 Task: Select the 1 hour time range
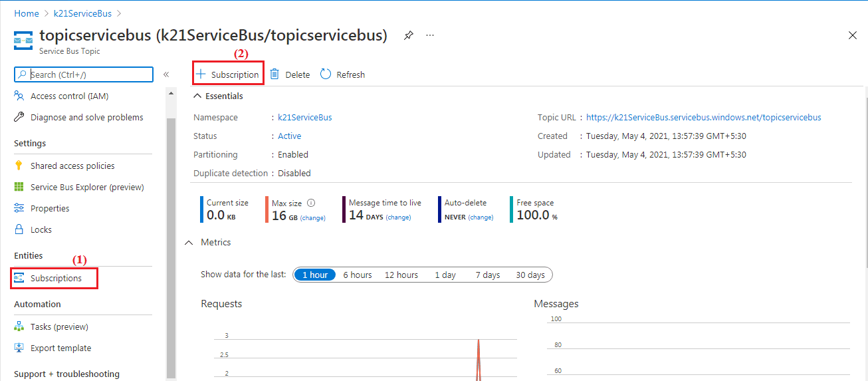pos(315,275)
